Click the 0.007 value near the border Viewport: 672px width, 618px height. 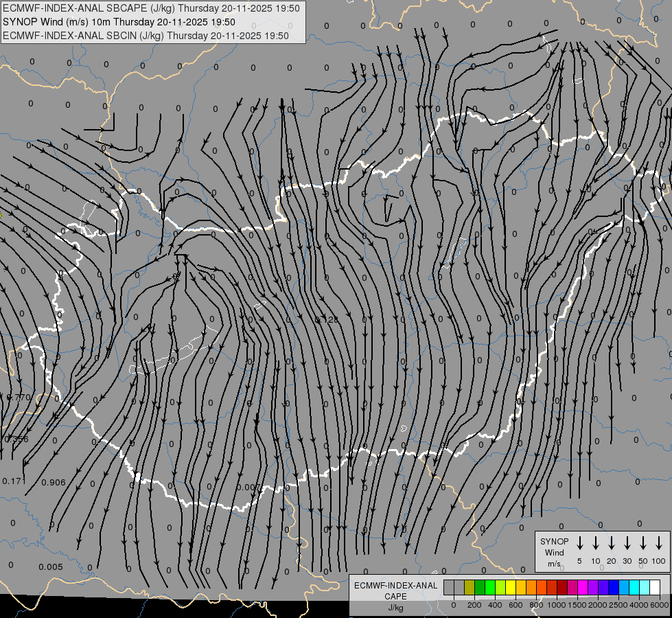click(x=248, y=488)
